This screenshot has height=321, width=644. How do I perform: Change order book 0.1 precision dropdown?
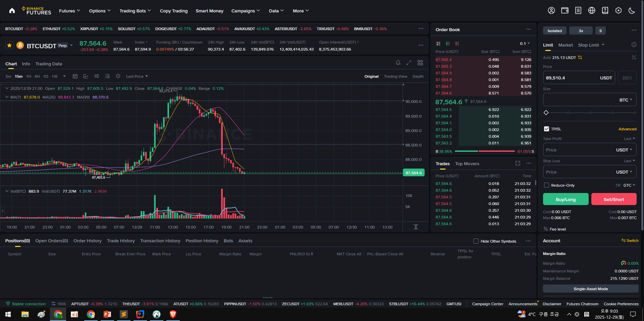[x=525, y=44]
